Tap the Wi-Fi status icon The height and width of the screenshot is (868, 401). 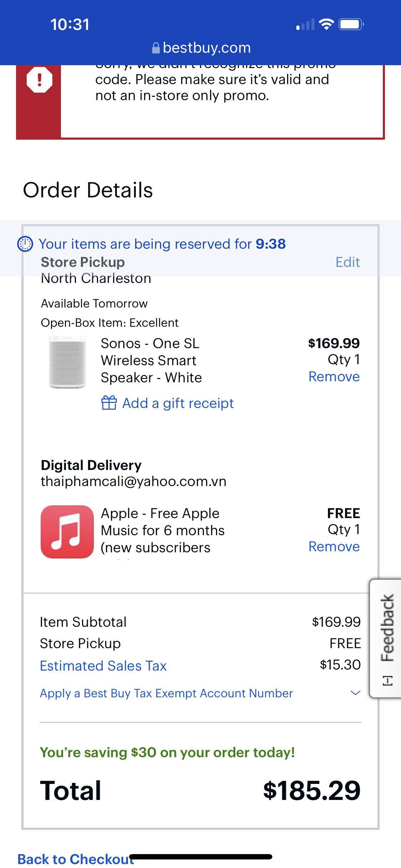coord(326,25)
